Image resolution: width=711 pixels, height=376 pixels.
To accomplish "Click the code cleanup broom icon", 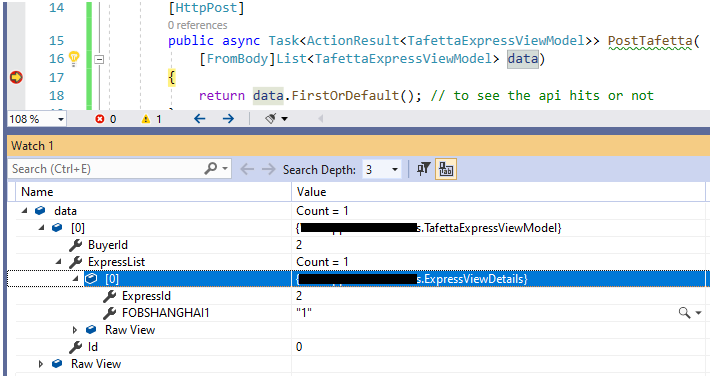I will pyautogui.click(x=271, y=119).
